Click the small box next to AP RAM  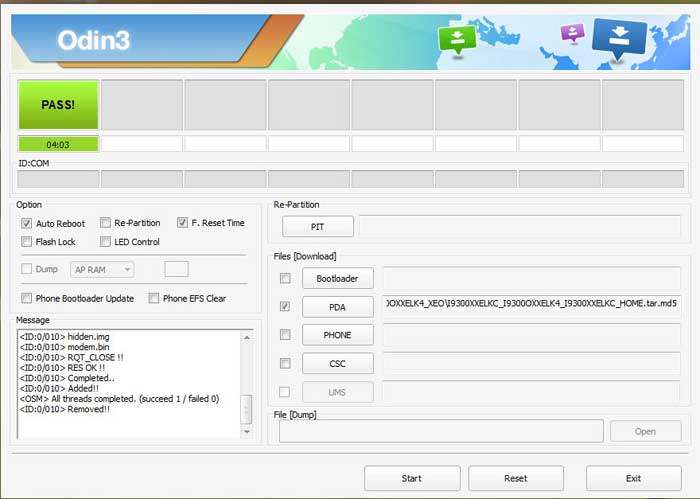click(x=176, y=269)
